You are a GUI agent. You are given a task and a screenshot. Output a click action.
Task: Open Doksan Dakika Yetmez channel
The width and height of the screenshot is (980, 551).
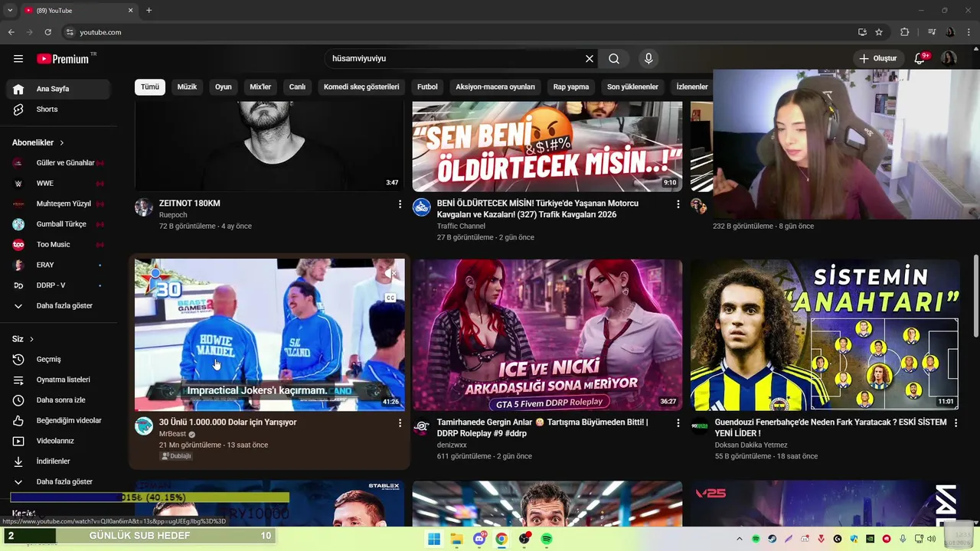(751, 445)
